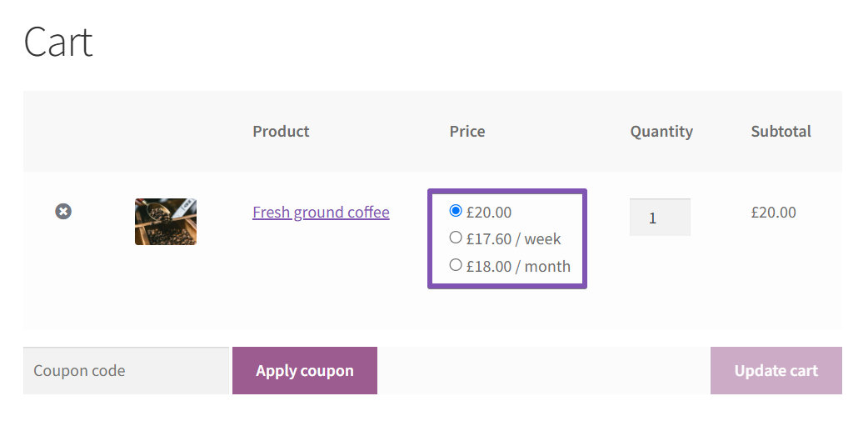Viewport: 868px width, 426px height.
Task: Focus the Coupon code field
Action: coord(126,371)
